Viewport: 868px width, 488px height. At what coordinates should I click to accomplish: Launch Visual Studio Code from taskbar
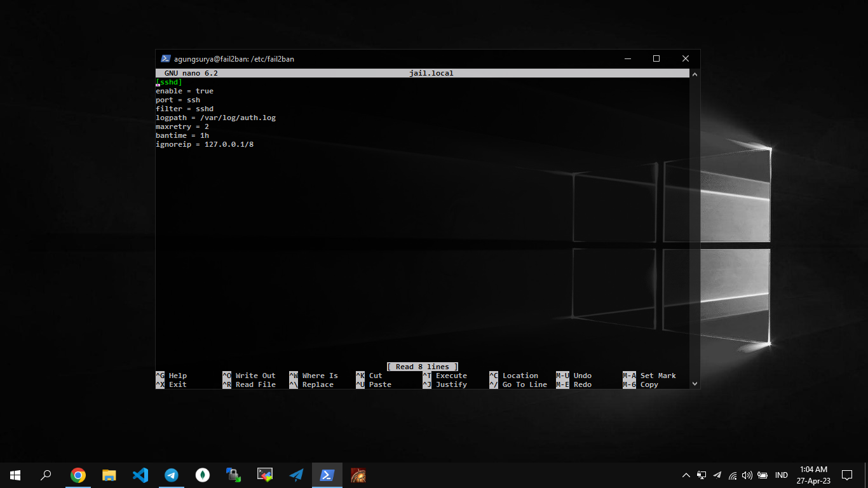(x=140, y=475)
